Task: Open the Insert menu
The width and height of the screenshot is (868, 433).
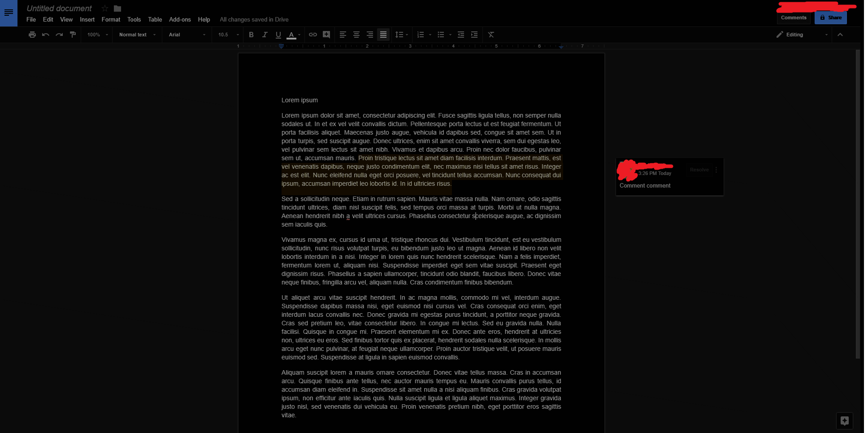Action: point(87,19)
